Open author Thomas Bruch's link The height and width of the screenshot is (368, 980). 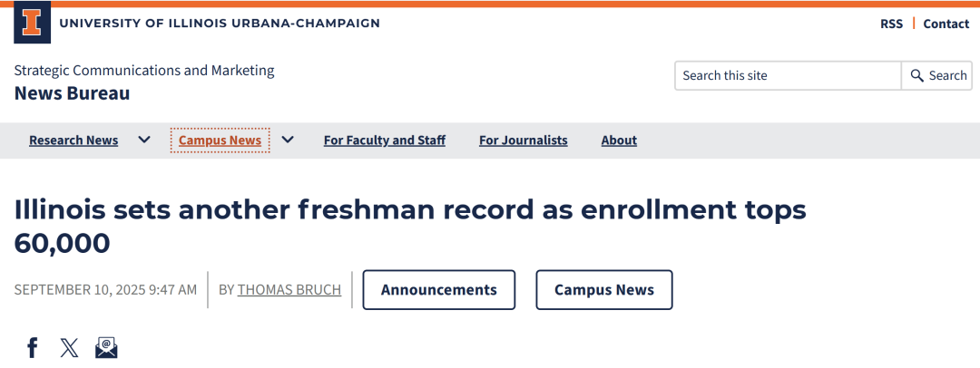click(x=289, y=290)
